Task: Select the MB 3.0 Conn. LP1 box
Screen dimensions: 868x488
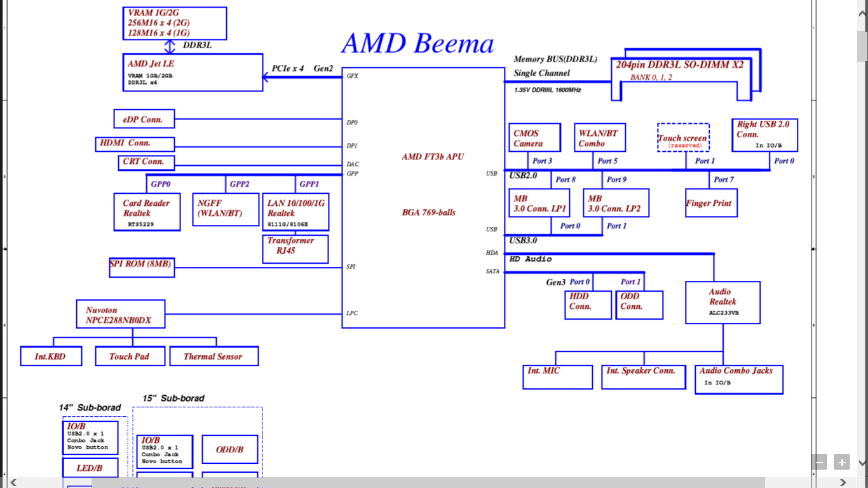Action: click(539, 203)
